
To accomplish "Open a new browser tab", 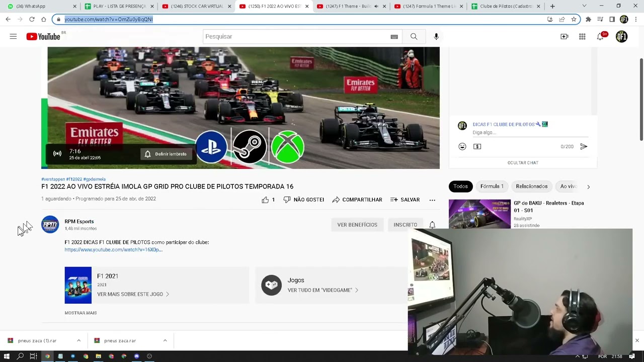I will [x=552, y=6].
